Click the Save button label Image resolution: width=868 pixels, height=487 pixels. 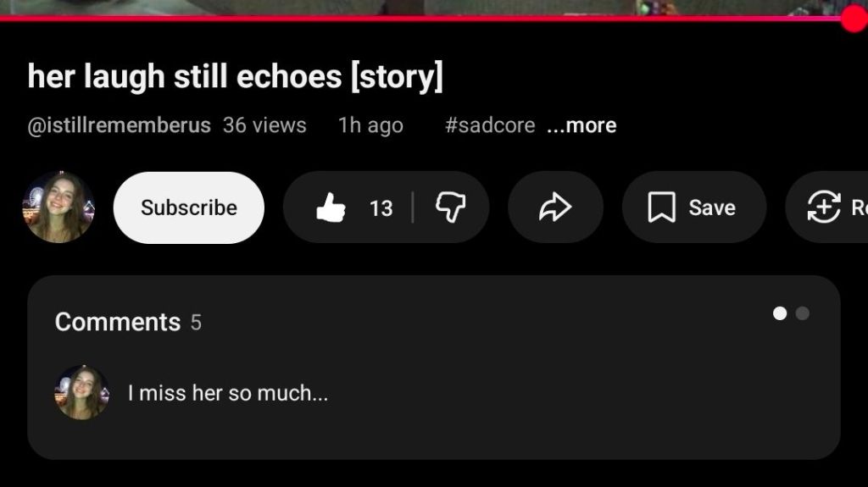pyautogui.click(x=712, y=208)
